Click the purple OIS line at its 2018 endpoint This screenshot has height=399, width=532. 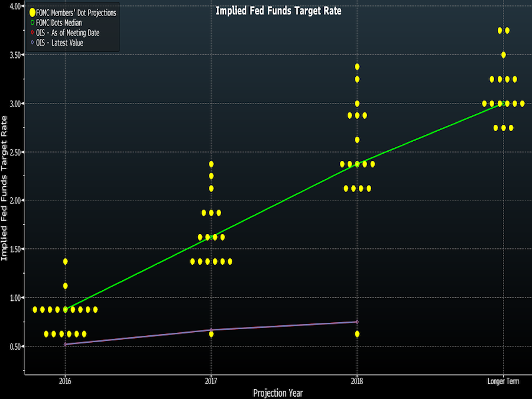tap(356, 322)
